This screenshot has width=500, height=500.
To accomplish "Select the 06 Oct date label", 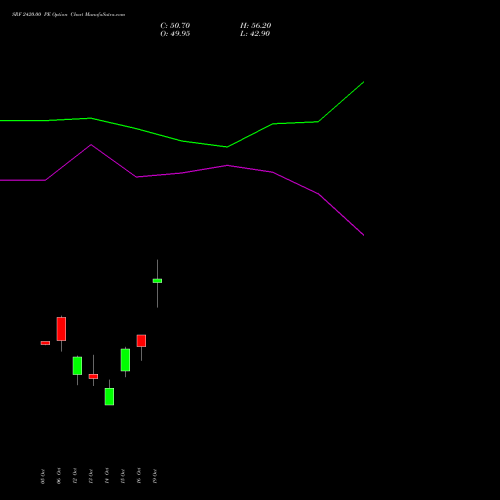I will click(59, 476).
